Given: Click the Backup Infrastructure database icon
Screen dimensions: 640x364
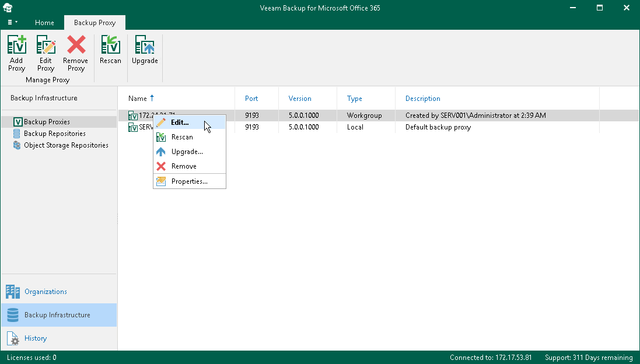Looking at the screenshot, I should point(13,315).
